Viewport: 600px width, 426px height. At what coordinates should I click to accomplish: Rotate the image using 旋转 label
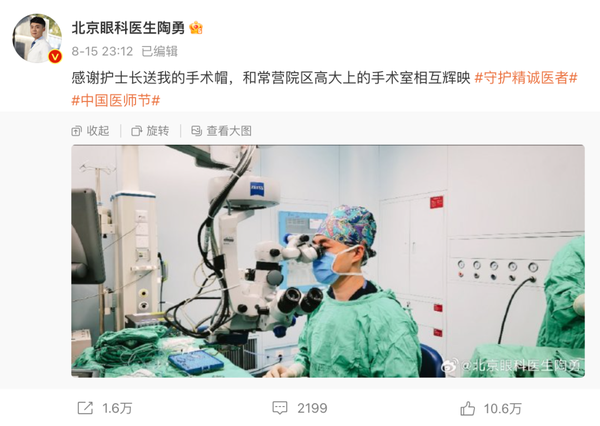[x=158, y=131]
